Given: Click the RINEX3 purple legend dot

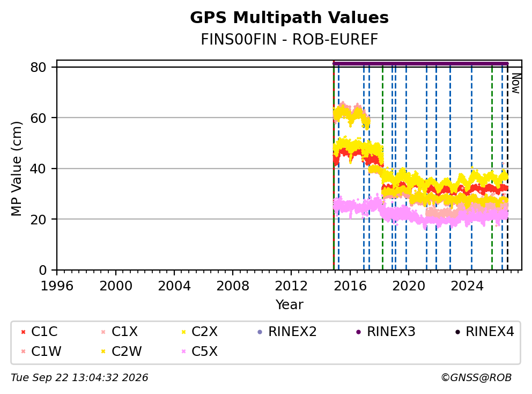Looking at the screenshot, I should [x=359, y=332].
